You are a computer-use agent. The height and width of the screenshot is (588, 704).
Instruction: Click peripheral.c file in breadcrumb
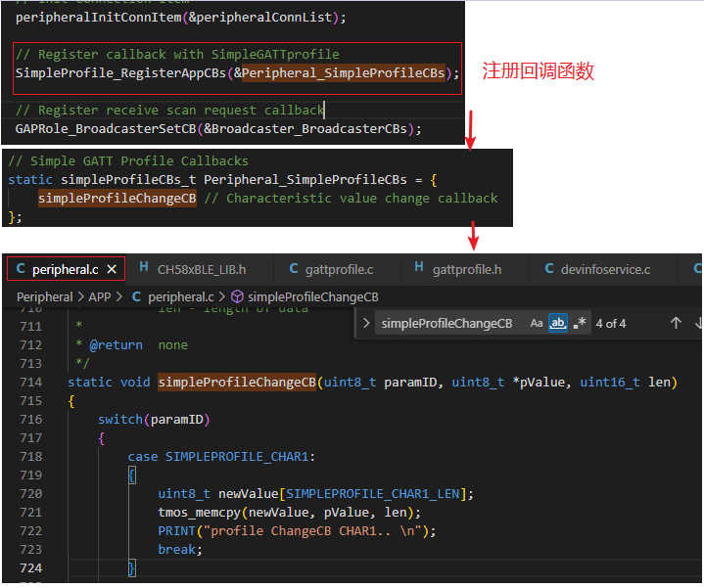click(x=181, y=296)
